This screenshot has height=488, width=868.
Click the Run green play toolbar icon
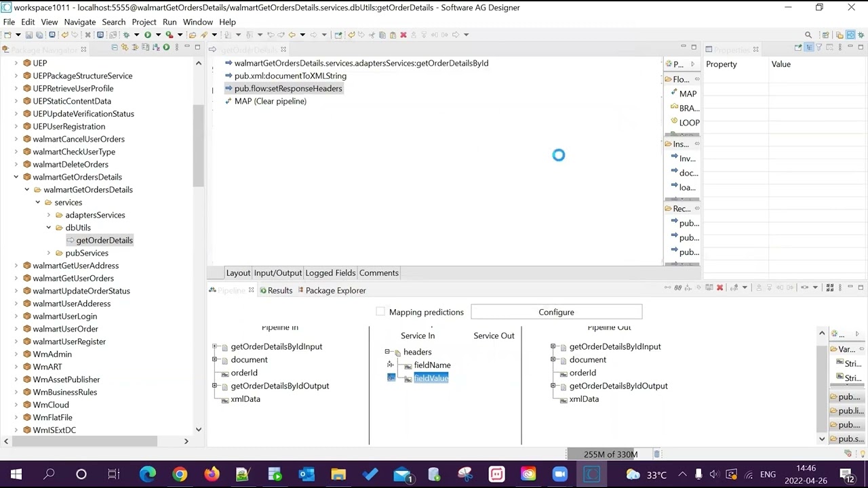click(147, 35)
